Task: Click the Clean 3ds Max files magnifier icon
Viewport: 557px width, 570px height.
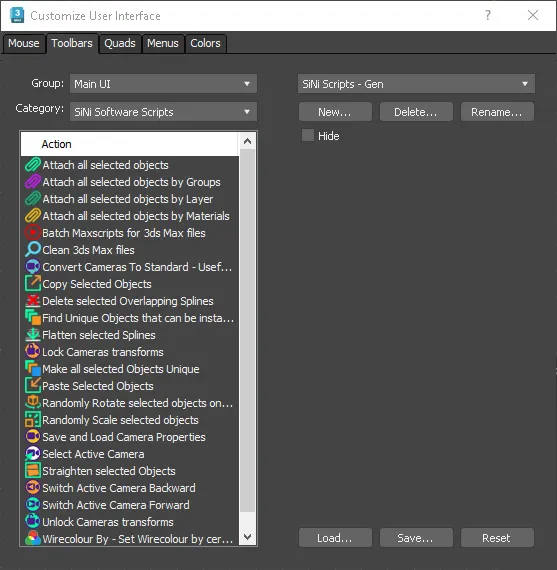Action: point(33,250)
